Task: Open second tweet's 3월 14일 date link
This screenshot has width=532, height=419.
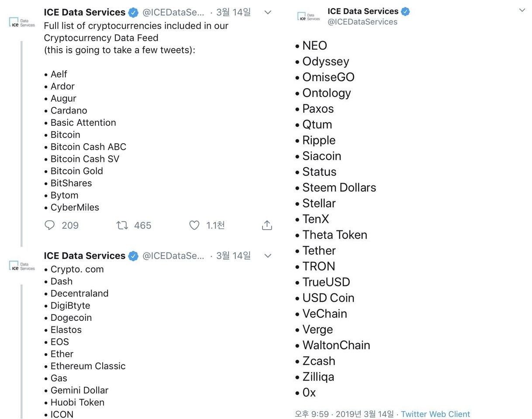Action: pyautogui.click(x=234, y=255)
